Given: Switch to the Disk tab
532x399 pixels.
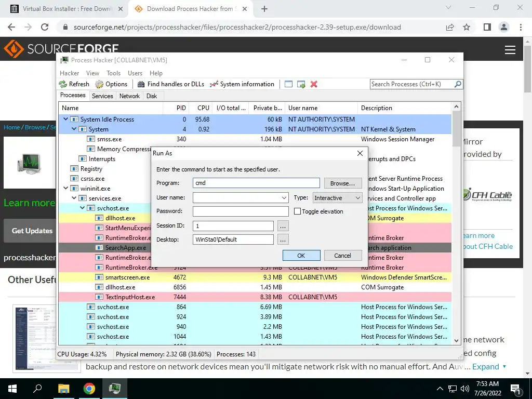Looking at the screenshot, I should click(152, 96).
